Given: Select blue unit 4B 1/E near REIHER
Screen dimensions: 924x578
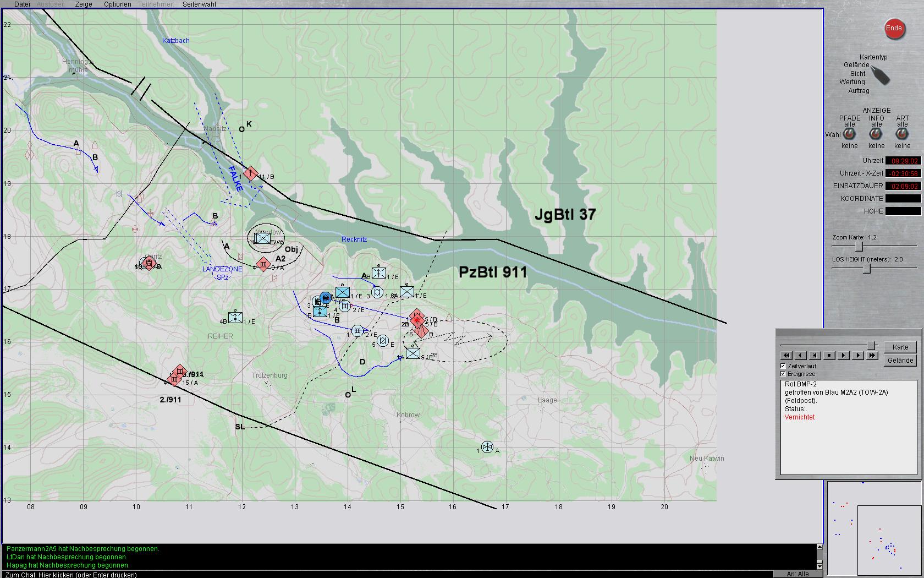Looking at the screenshot, I should (x=235, y=317).
